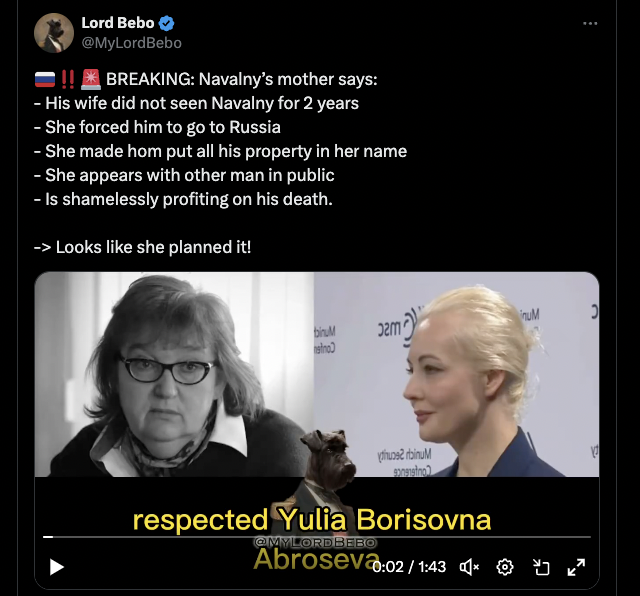Image resolution: width=640 pixels, height=596 pixels.
Task: Open the tweet's three-dot more menu
Action: 590,24
